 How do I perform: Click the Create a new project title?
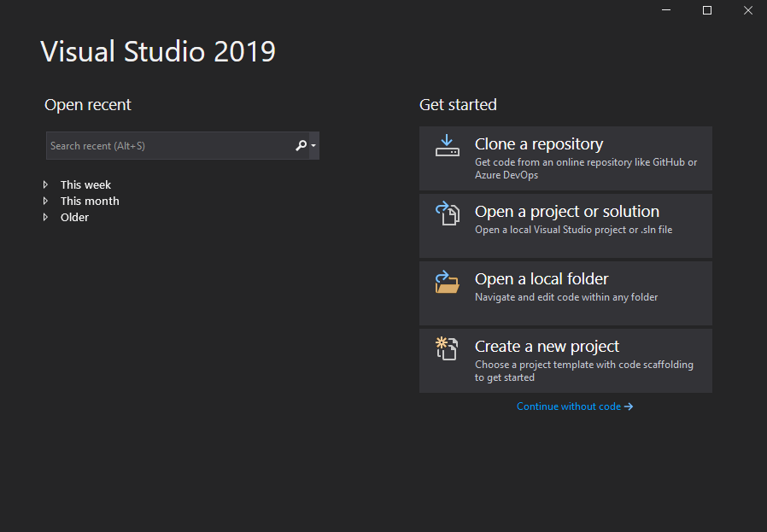coord(547,346)
